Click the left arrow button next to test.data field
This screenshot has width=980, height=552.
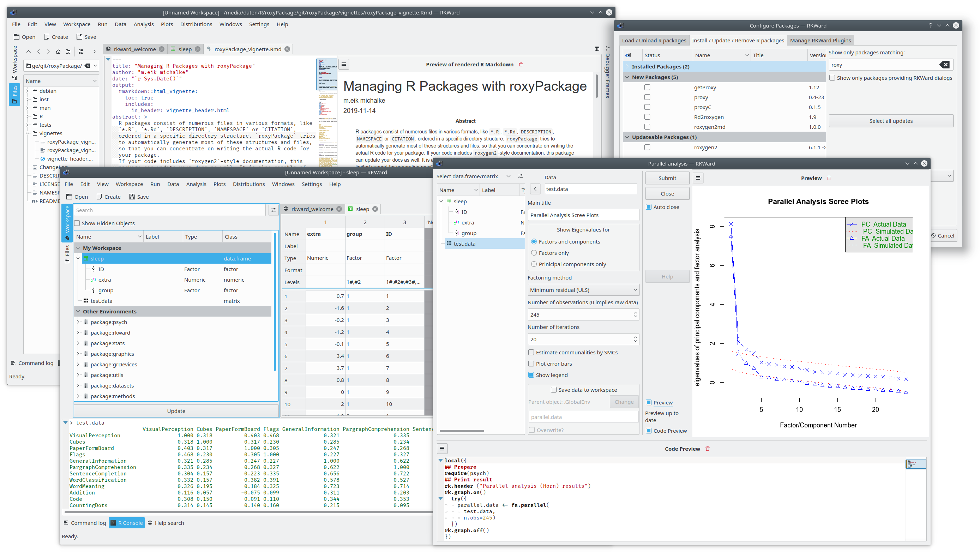[535, 189]
